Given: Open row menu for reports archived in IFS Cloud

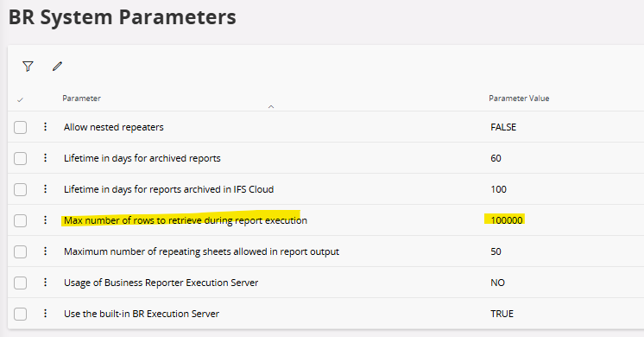Looking at the screenshot, I should 45,189.
